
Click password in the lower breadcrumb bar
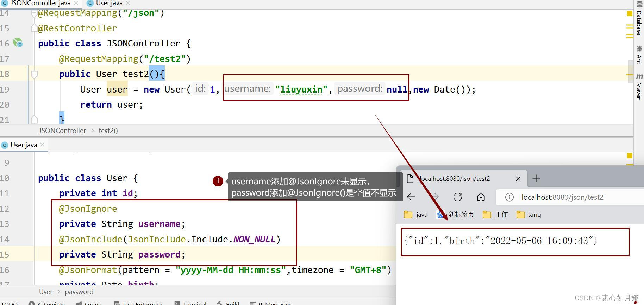click(79, 292)
